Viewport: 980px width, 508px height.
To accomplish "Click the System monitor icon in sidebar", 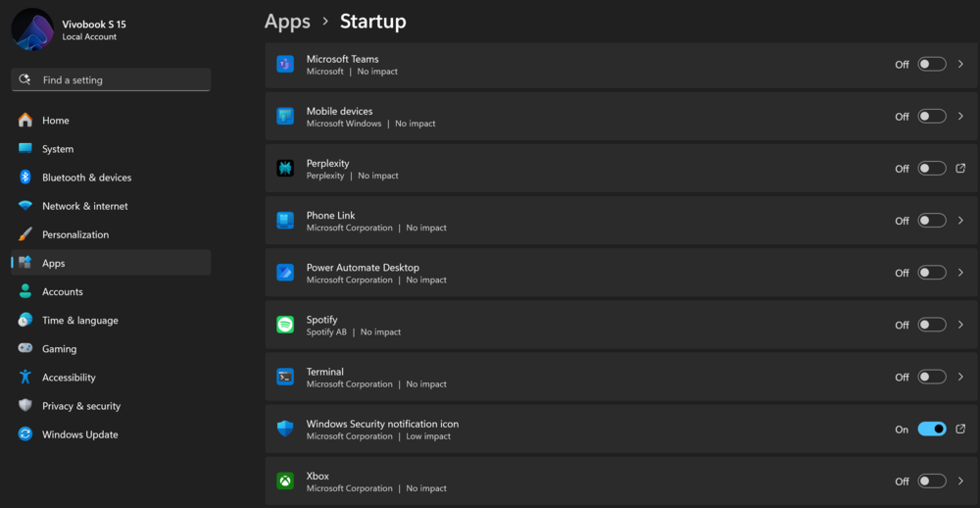I will pyautogui.click(x=25, y=149).
